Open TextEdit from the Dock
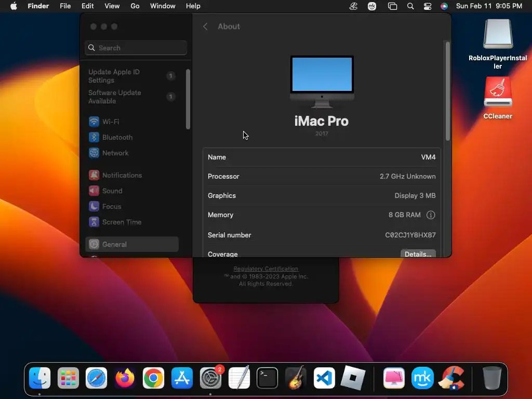532x399 pixels. tap(239, 378)
